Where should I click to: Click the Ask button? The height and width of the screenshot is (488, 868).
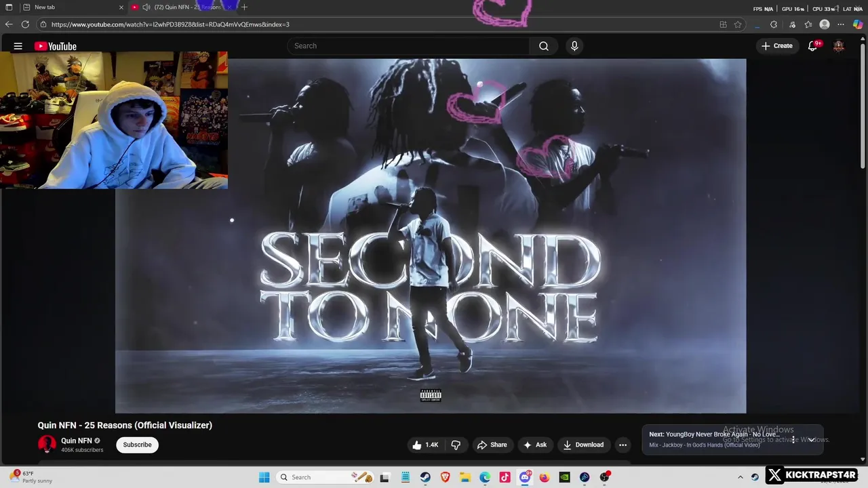tap(535, 445)
